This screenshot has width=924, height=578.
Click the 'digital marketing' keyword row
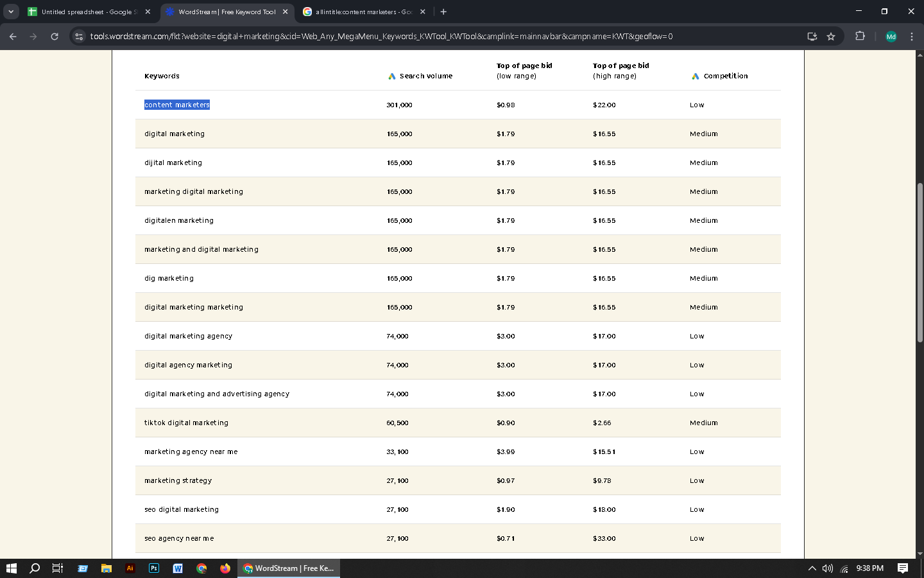[458, 134]
